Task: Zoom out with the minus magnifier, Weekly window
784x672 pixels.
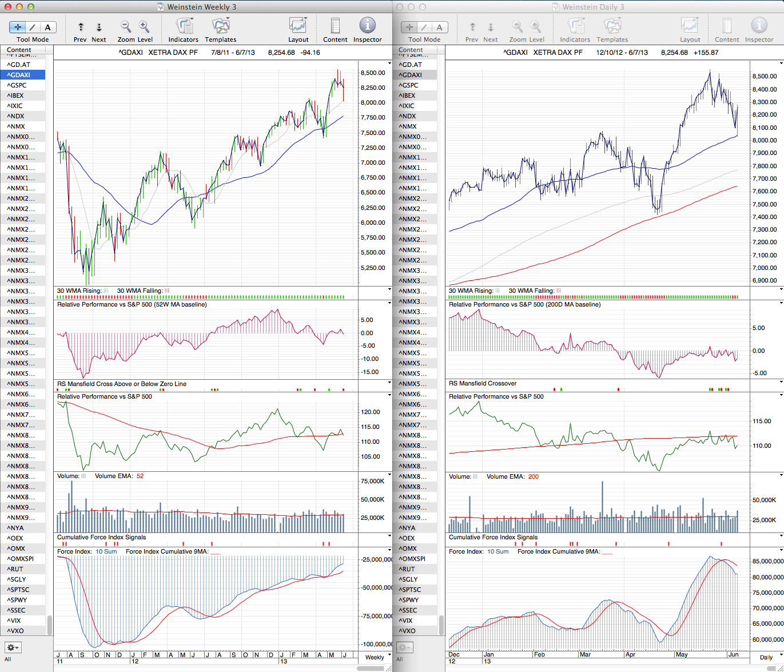Action: point(126,26)
